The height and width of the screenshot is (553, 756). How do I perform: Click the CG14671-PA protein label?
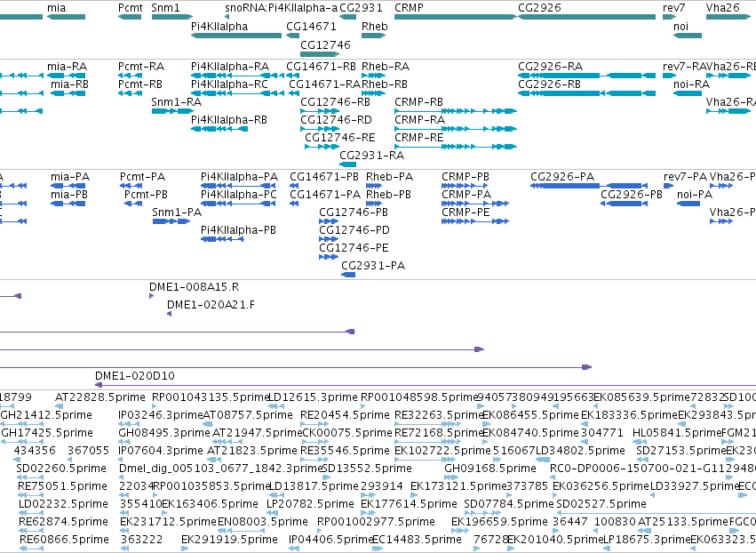[x=325, y=195]
